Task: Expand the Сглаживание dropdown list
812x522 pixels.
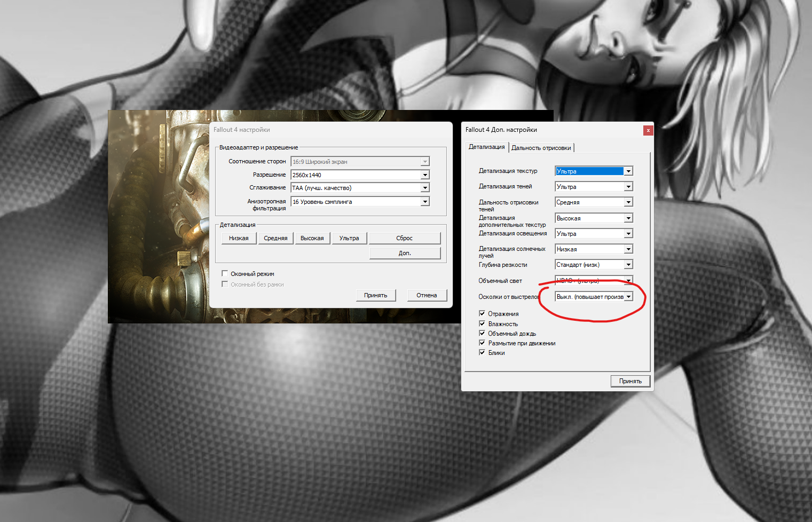Action: coord(425,188)
